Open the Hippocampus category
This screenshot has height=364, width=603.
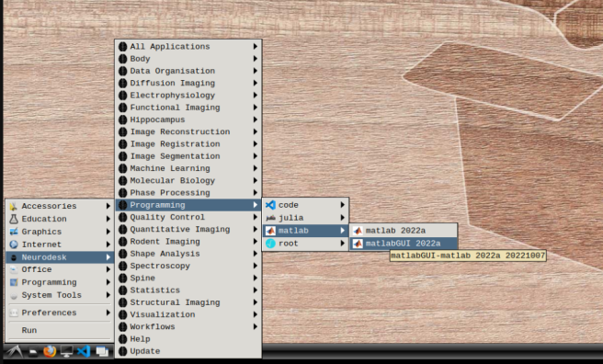tap(188, 119)
